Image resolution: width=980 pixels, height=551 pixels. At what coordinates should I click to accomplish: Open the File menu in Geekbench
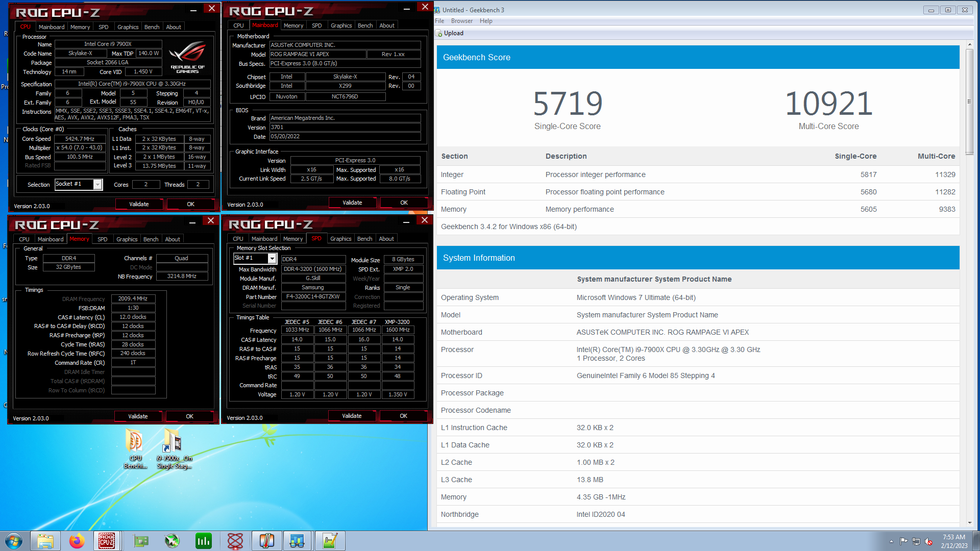point(439,21)
